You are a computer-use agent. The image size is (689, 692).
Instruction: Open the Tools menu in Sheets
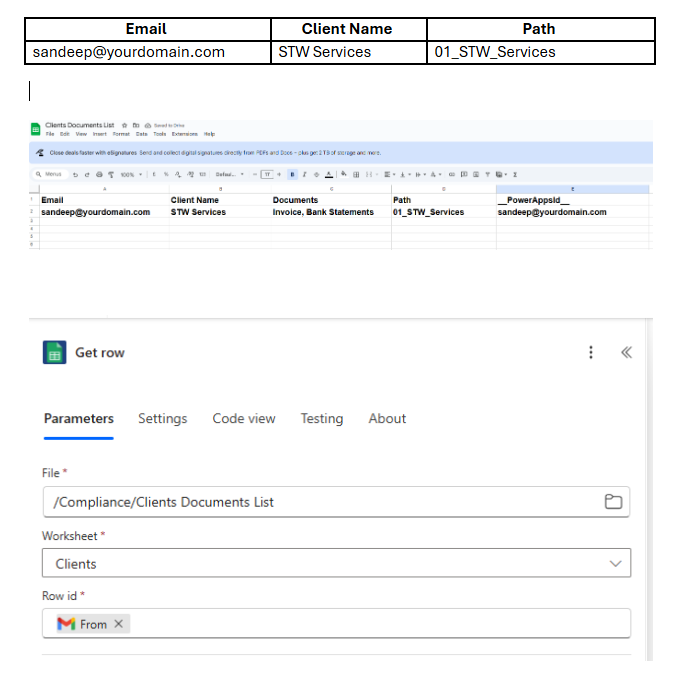point(159,134)
